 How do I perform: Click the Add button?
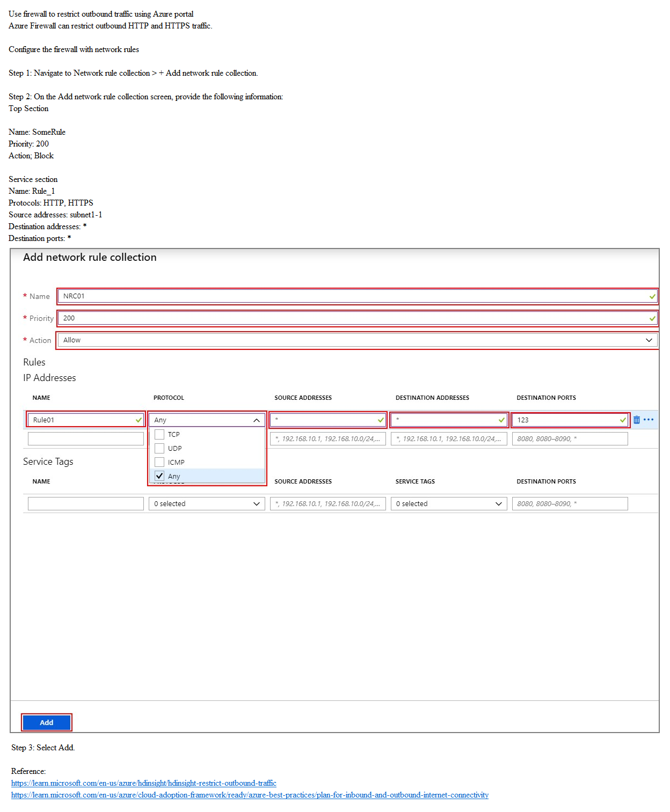tap(47, 723)
